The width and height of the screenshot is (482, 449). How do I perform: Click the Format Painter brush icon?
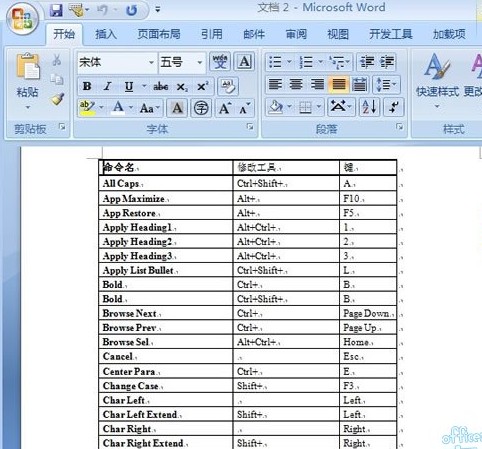[57, 99]
